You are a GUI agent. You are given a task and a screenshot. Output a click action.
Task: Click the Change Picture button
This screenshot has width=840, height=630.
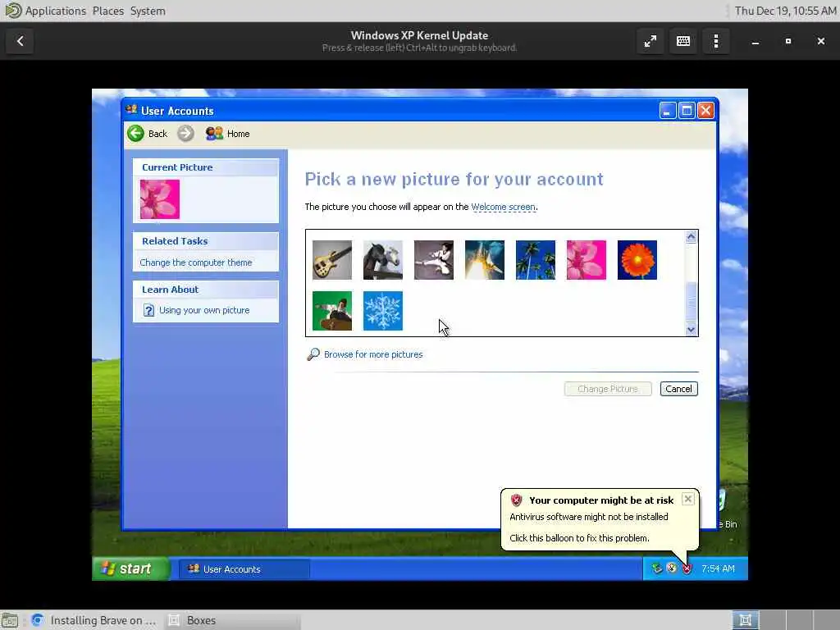click(608, 389)
